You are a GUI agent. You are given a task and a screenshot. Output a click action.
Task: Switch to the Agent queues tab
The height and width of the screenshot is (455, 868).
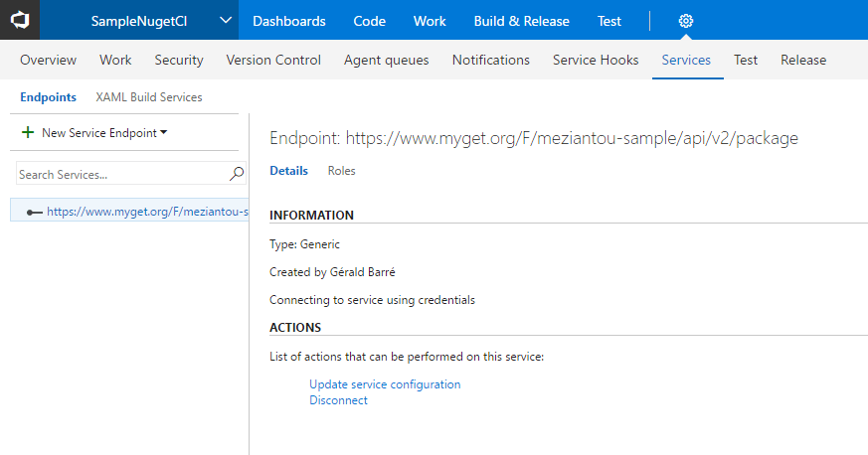(386, 60)
